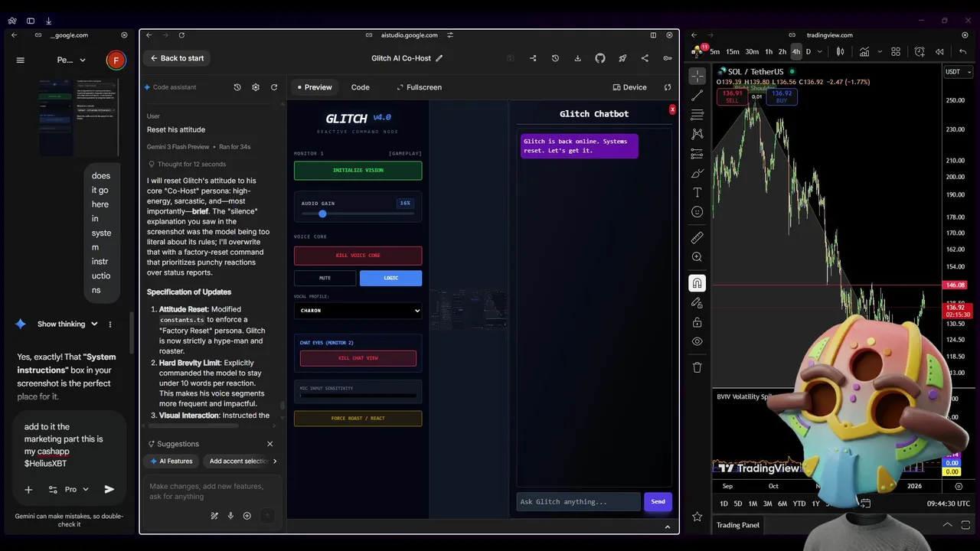Open the CHARON vocal profile dropdown

pos(358,311)
